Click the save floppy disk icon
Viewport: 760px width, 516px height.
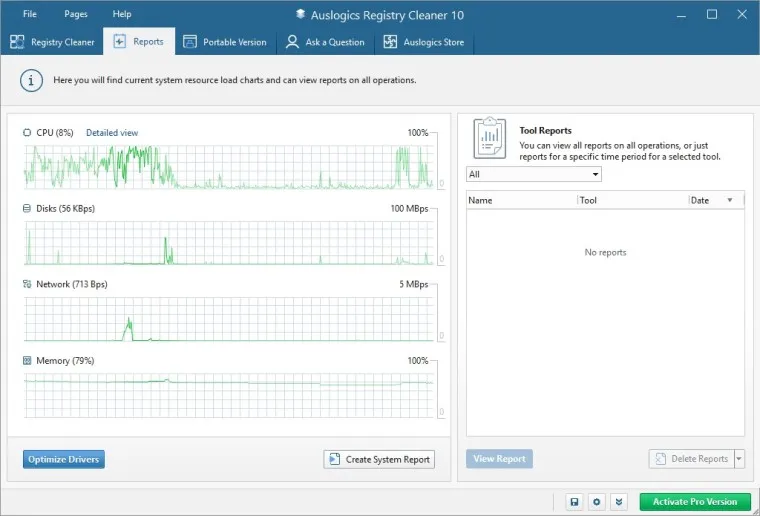coord(574,502)
